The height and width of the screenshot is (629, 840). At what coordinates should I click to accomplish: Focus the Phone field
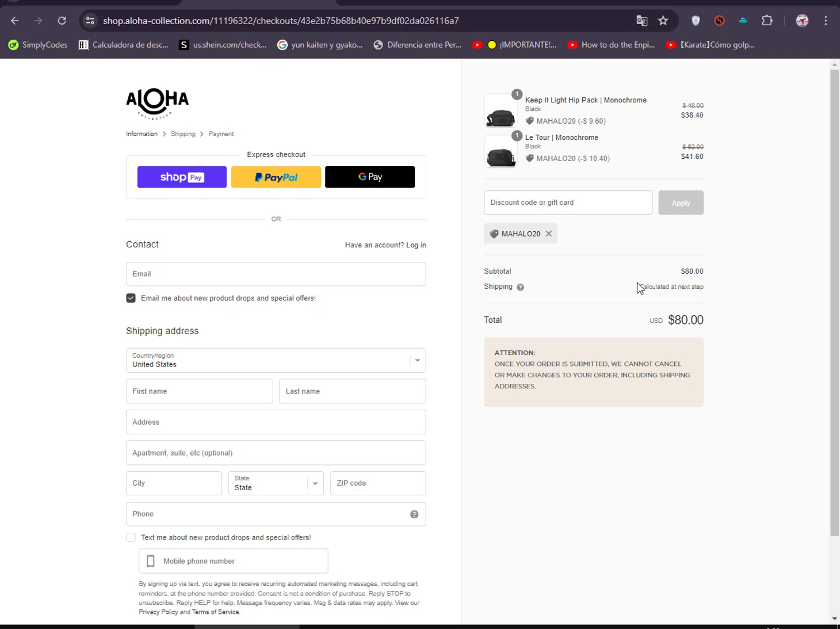tap(276, 514)
